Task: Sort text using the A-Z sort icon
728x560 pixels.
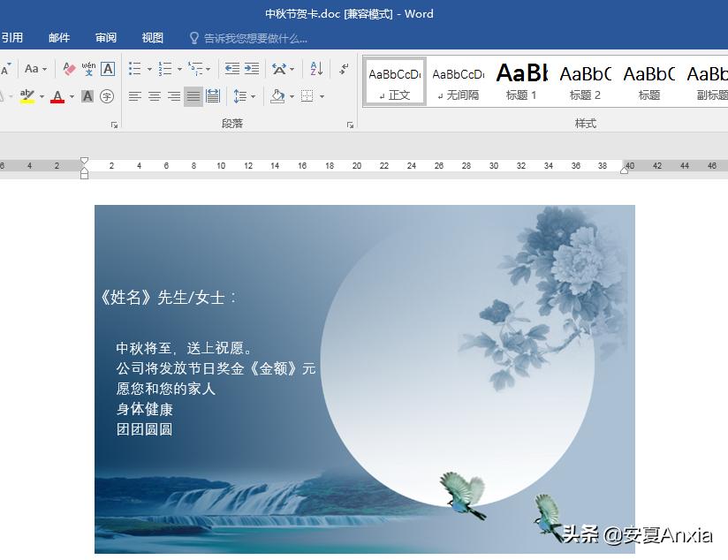Action: 315,69
